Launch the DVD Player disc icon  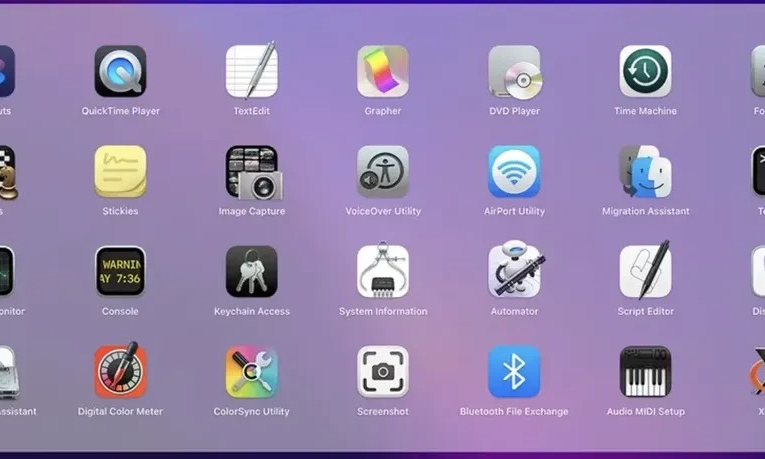coord(515,72)
